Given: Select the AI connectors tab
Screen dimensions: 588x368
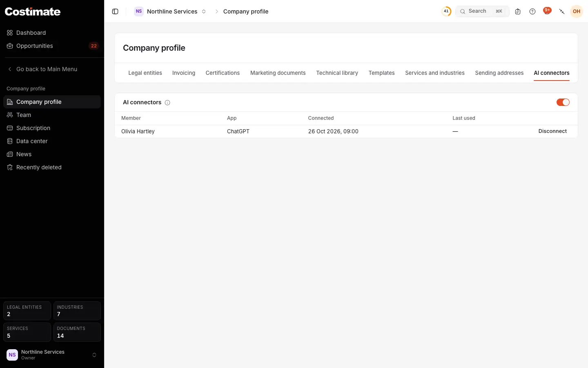Looking at the screenshot, I should pos(552,73).
